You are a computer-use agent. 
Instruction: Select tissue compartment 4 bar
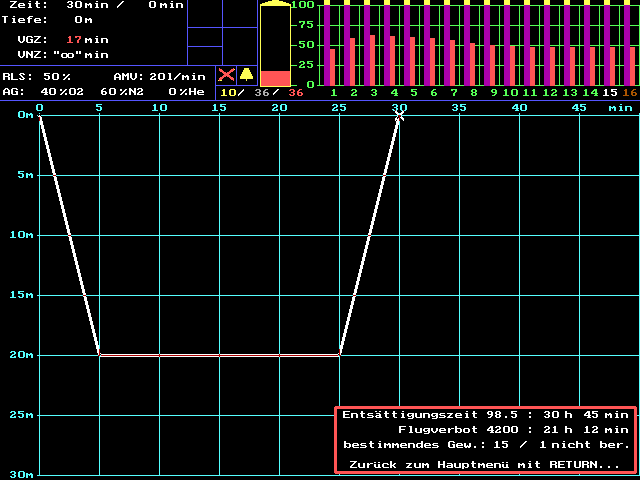click(x=392, y=45)
